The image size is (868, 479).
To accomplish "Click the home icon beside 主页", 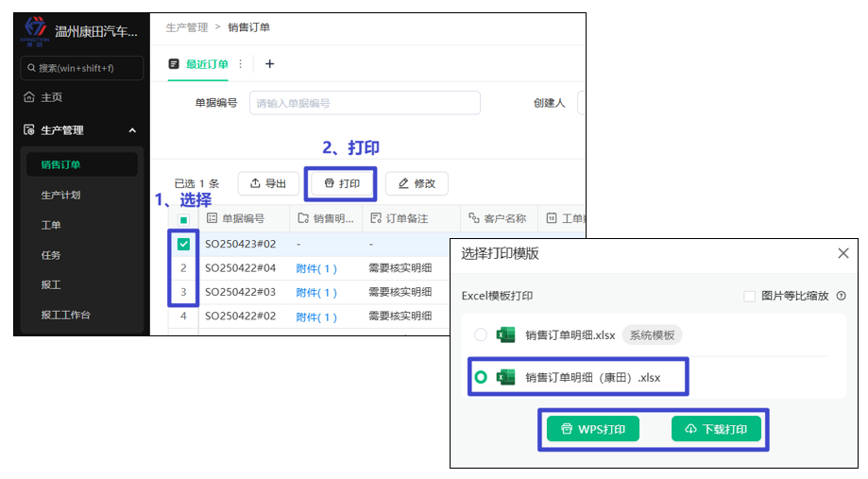I will [x=29, y=97].
